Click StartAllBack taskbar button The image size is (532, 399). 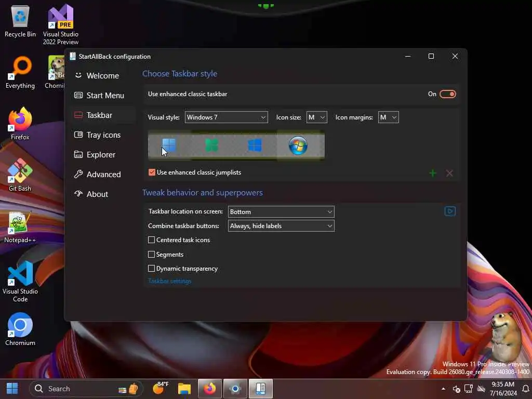click(x=260, y=389)
